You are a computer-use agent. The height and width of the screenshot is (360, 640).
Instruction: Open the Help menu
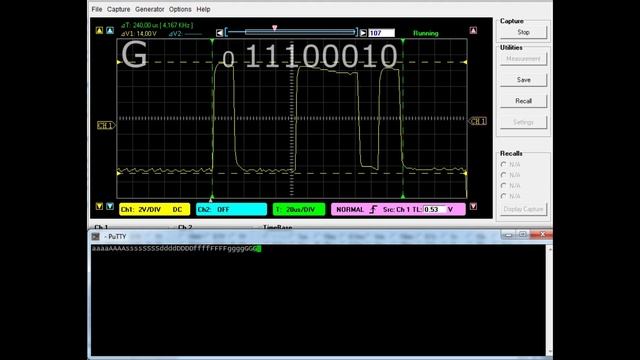click(x=203, y=9)
